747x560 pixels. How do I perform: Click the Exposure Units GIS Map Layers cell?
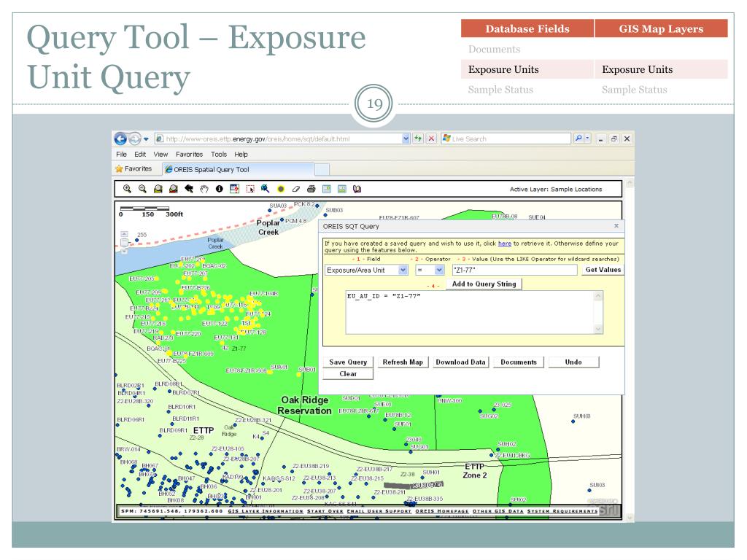661,69
